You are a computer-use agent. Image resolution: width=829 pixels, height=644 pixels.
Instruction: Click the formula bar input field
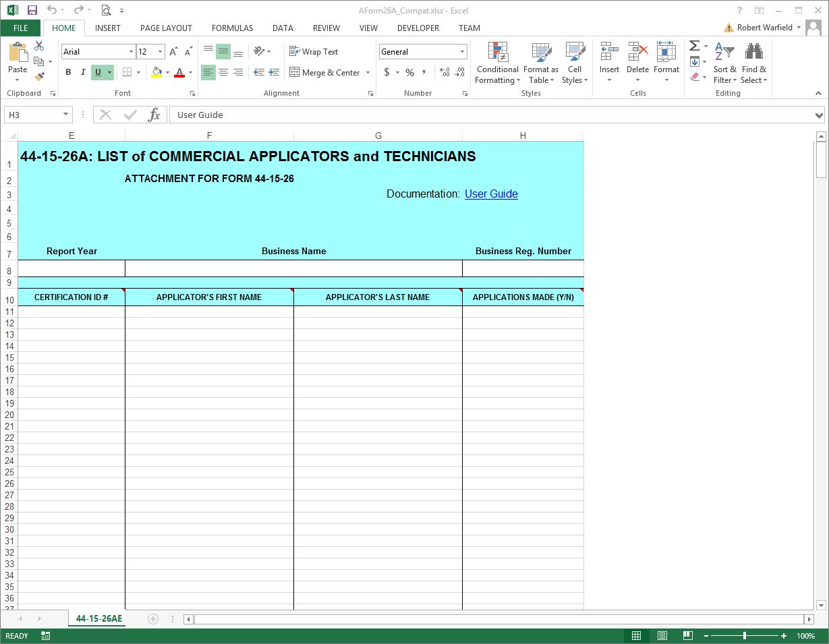click(486, 115)
